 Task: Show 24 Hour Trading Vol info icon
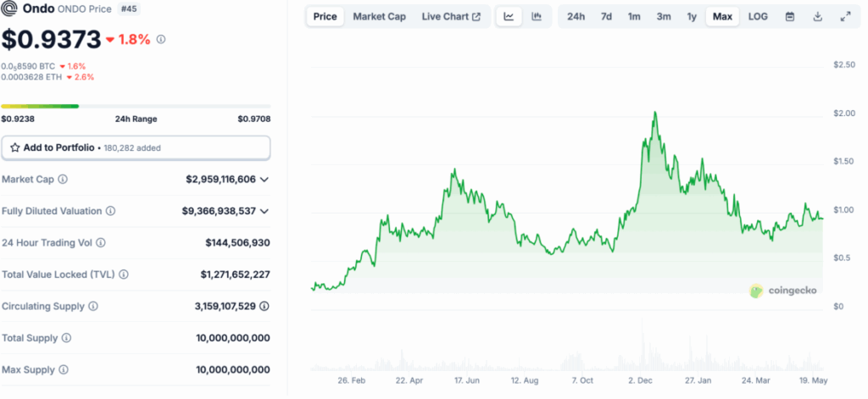pyautogui.click(x=101, y=242)
